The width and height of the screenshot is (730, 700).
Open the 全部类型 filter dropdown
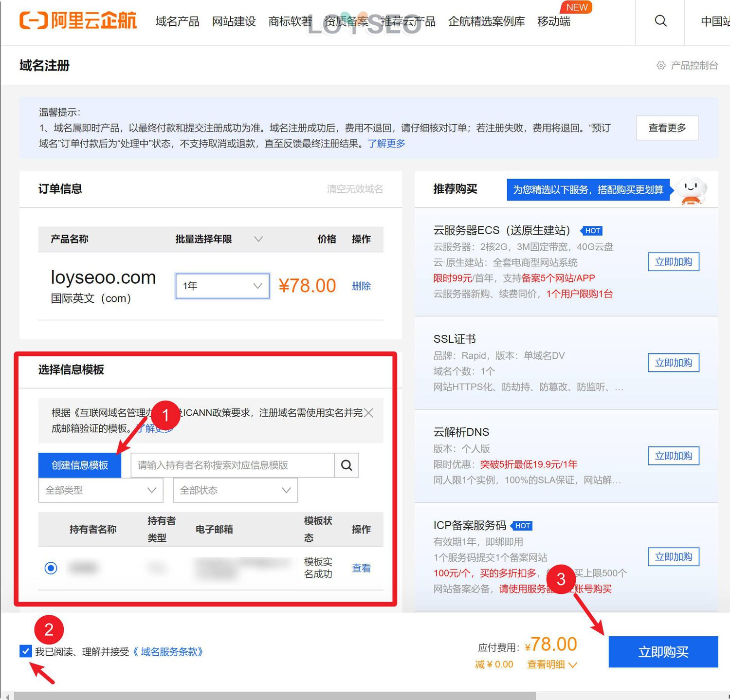pos(101,490)
